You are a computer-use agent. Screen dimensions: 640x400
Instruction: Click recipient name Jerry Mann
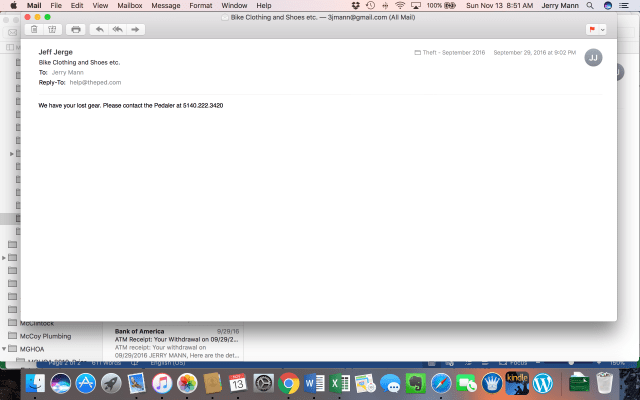(66, 72)
